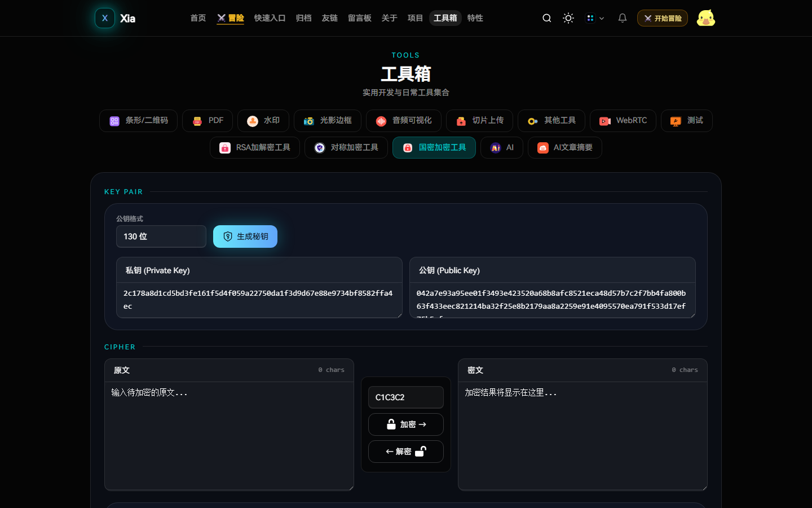
Task: Click the 原文 panel title
Action: (x=122, y=370)
